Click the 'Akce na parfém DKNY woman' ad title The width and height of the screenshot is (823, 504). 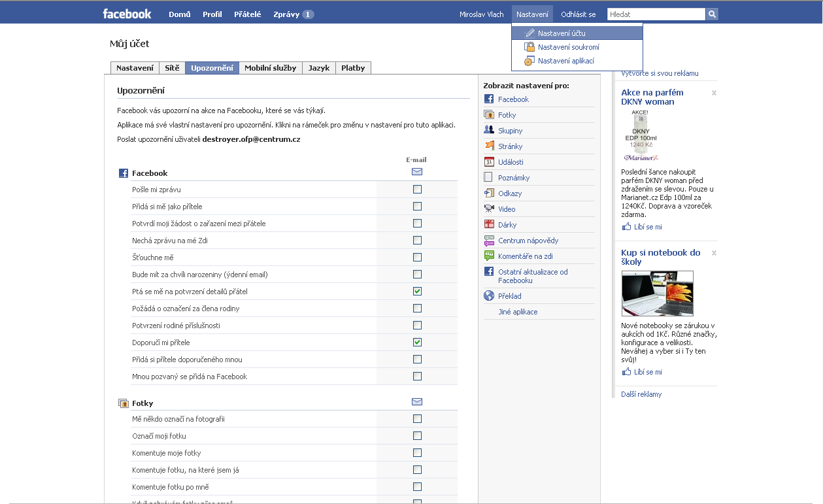tap(652, 97)
